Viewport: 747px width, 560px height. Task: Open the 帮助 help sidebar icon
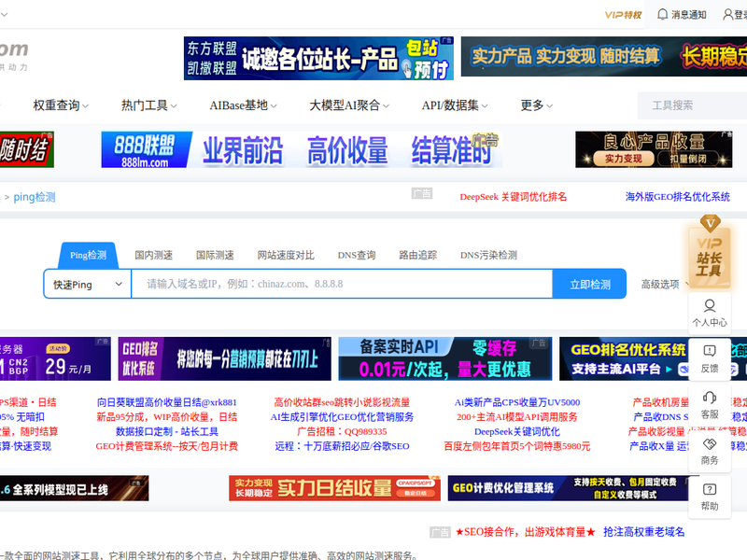click(x=710, y=497)
